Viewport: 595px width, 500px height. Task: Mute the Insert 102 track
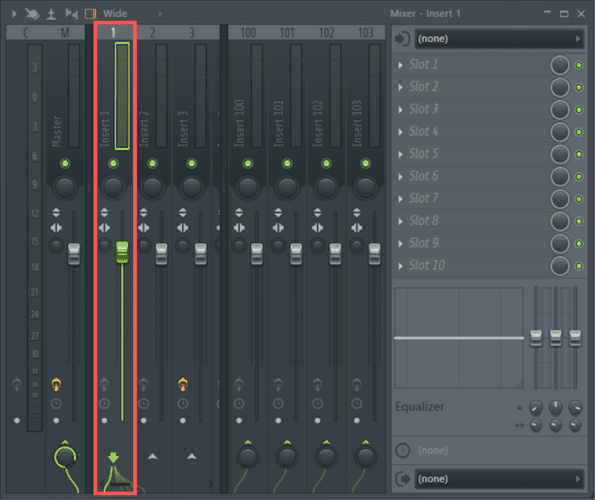[326, 164]
